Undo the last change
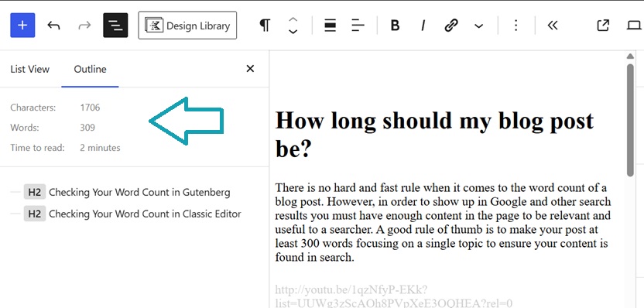This screenshot has height=308, width=644. (x=53, y=26)
